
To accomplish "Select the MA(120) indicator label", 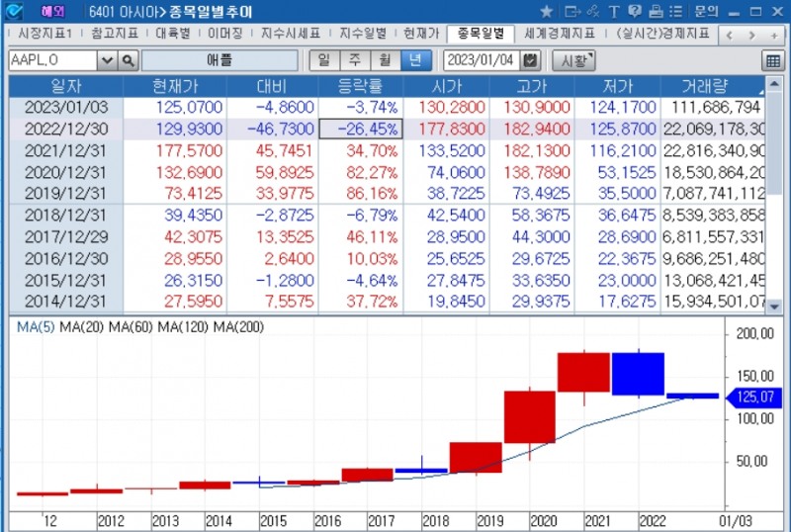I will coord(183,327).
